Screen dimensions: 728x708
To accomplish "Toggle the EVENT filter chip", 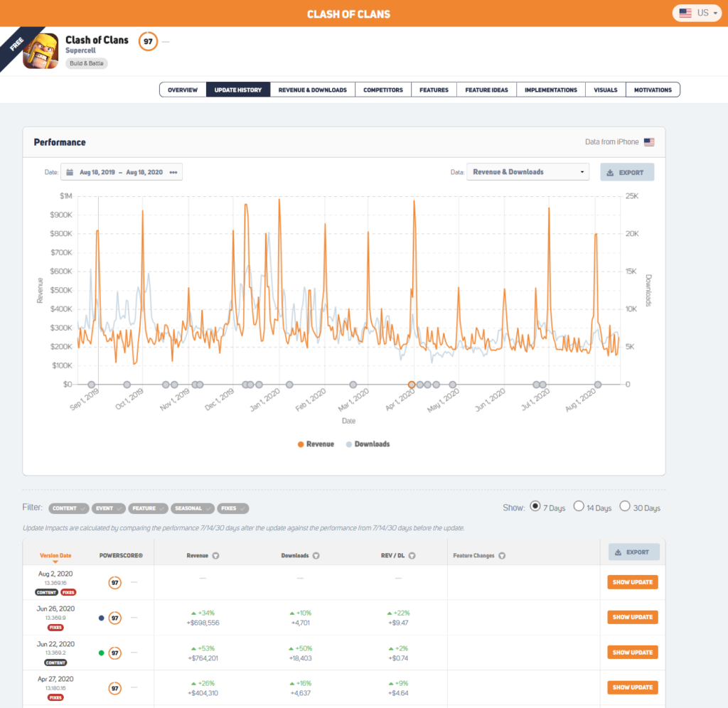I will point(109,508).
